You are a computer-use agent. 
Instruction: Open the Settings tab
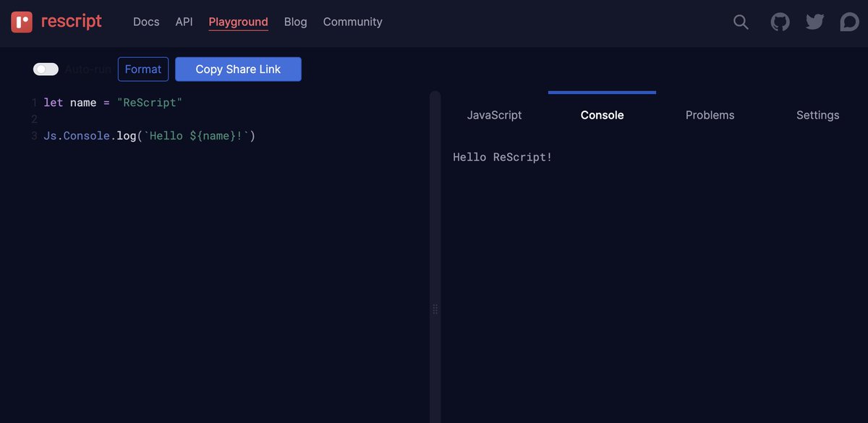(817, 115)
